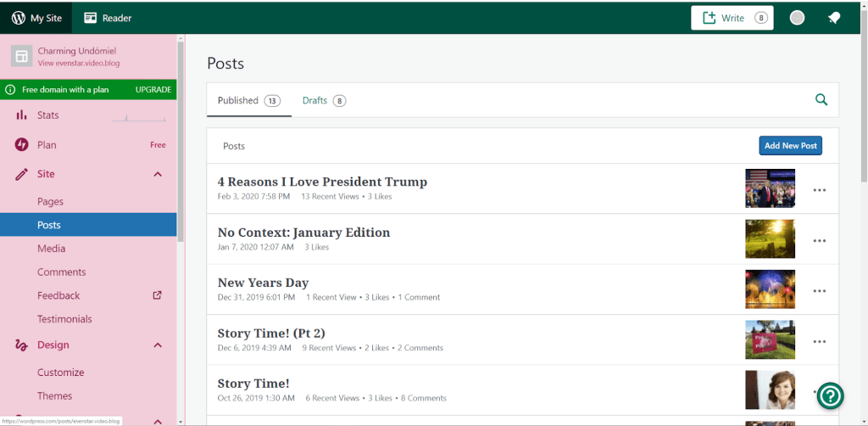
Task: Open options menu for New Years Day post
Action: 819,290
